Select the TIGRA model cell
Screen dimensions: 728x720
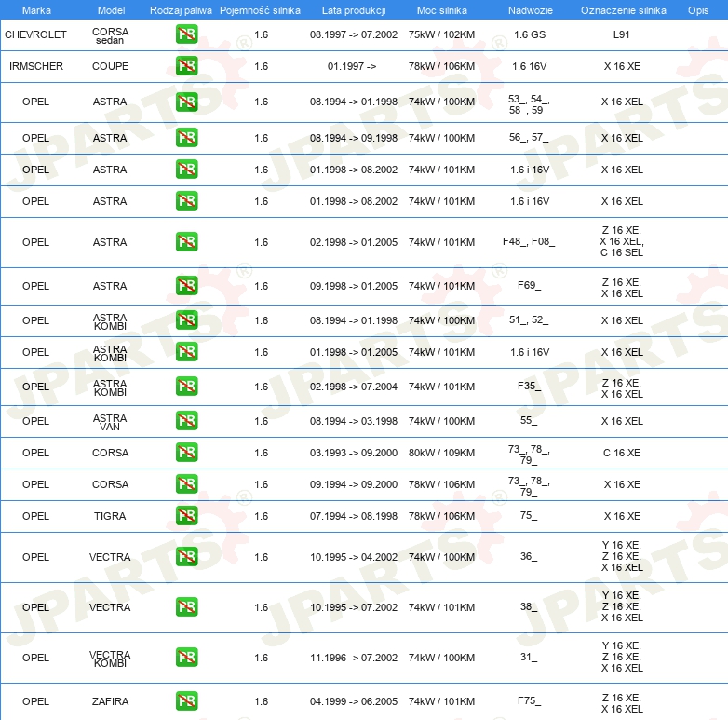pyautogui.click(x=110, y=516)
